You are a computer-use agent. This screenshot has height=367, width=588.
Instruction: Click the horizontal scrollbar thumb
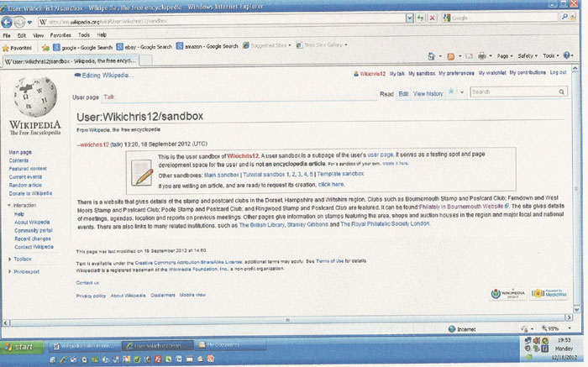coord(287,320)
